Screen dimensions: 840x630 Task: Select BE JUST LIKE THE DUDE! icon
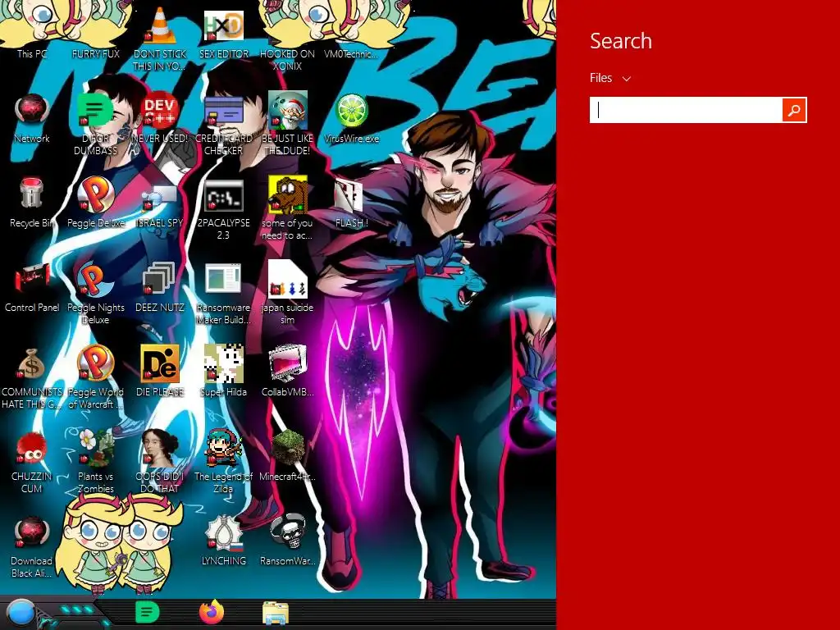(287, 123)
